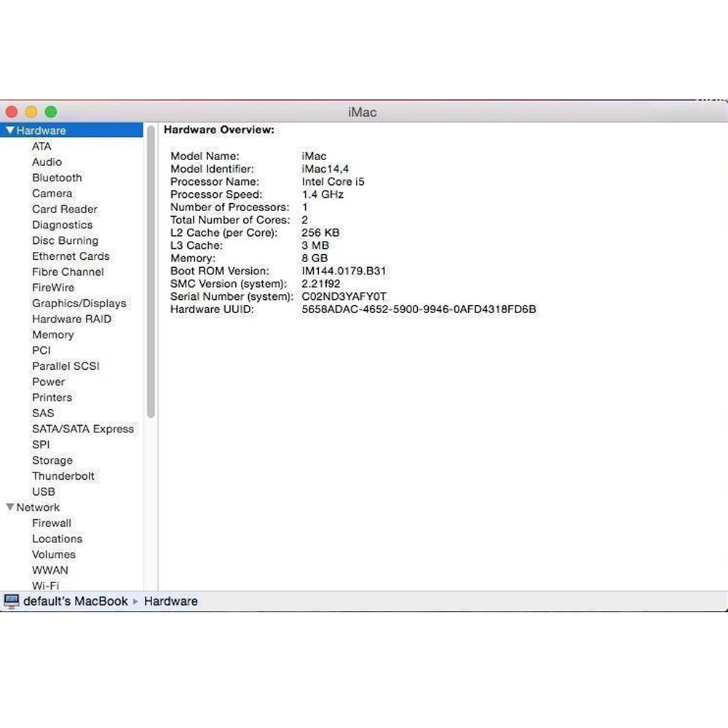The width and height of the screenshot is (728, 728).
Task: Click the Boot ROM version IM144.0179.B31
Action: (344, 271)
